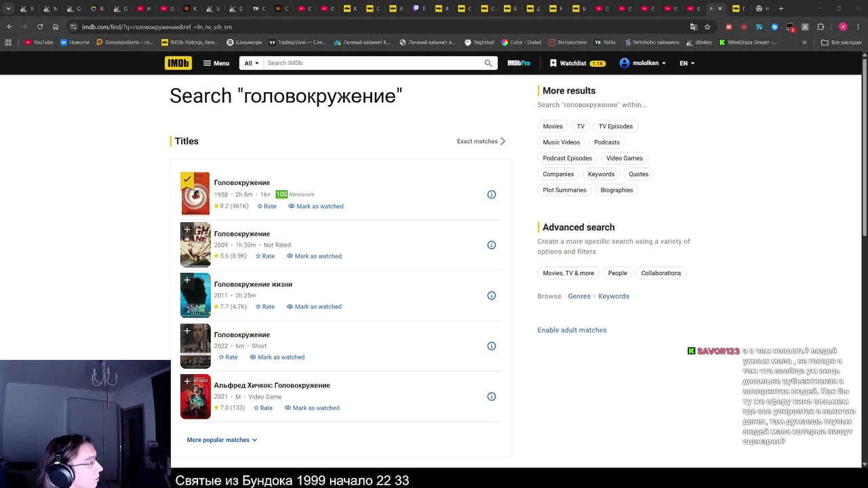Add Альфред Хичкок: Головокружение to watchlist
The image size is (868, 488).
pyautogui.click(x=187, y=382)
